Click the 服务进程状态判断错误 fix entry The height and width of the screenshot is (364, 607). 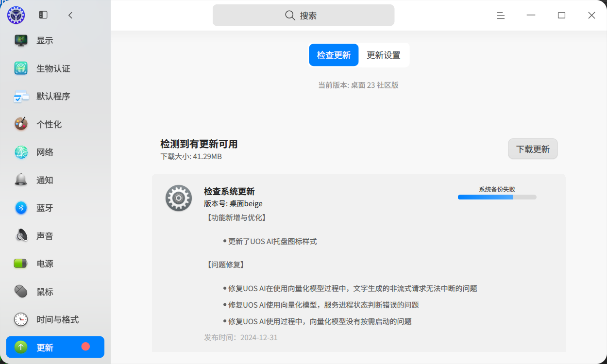click(x=323, y=305)
